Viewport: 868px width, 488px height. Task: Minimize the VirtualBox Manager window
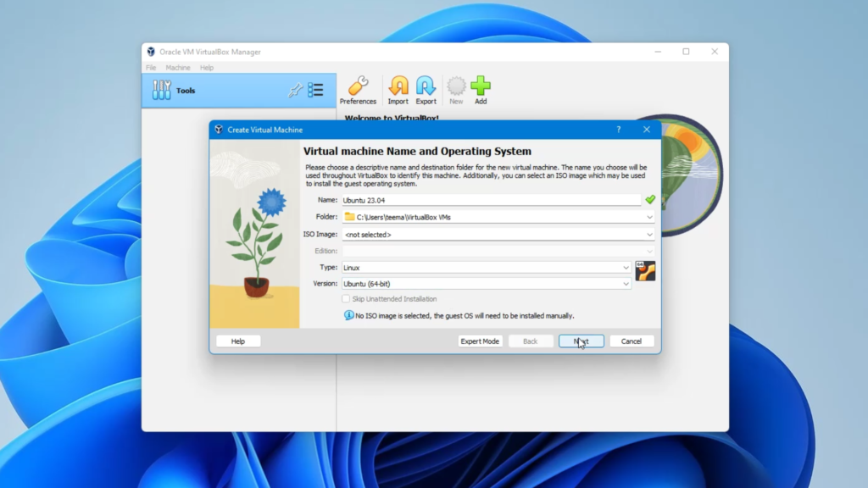tap(658, 52)
